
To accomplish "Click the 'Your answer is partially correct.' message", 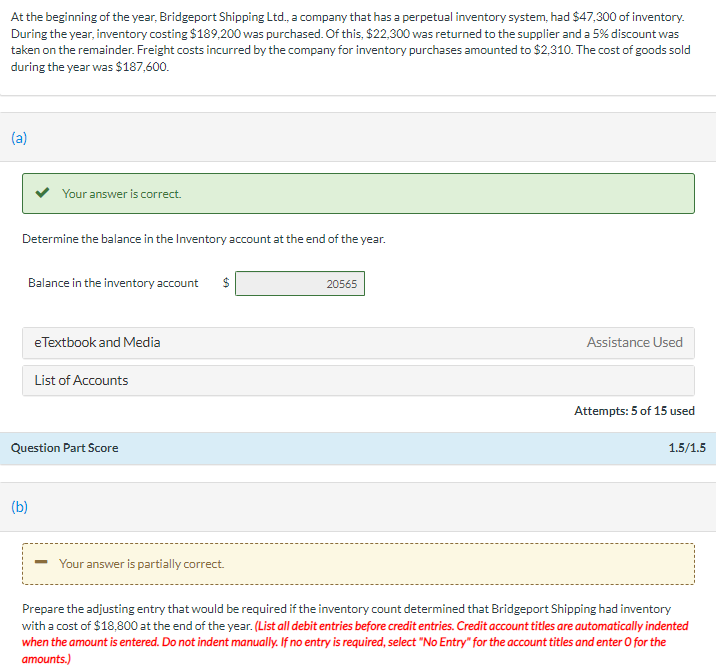I will [x=142, y=564].
